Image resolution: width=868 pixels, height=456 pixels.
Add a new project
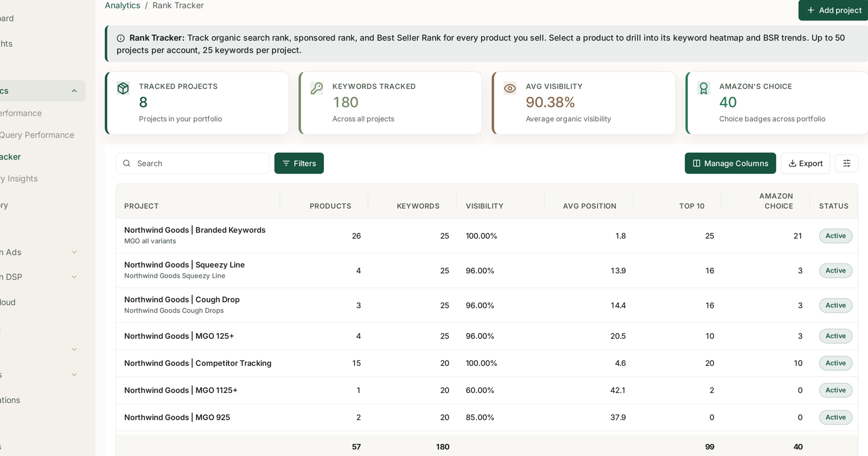pos(834,10)
